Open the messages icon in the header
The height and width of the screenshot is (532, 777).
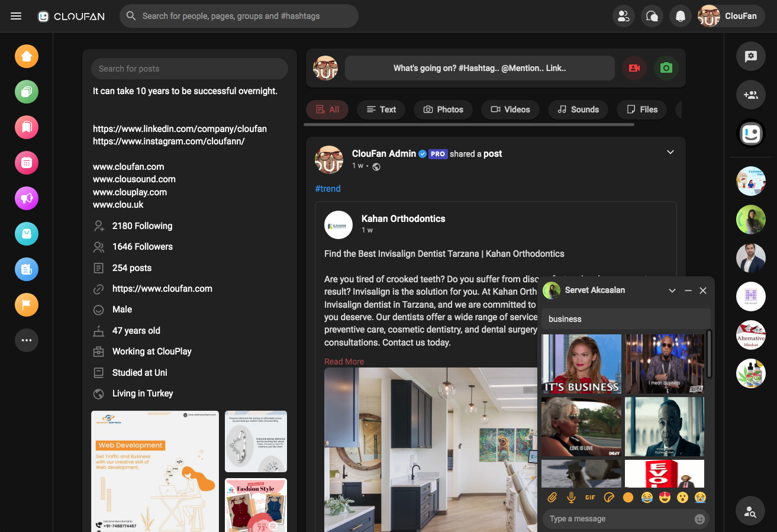point(652,16)
